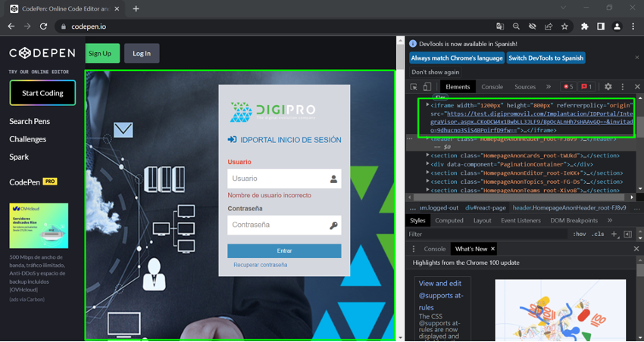Add new style rule with plus icon
The image size is (644, 342).
[614, 235]
